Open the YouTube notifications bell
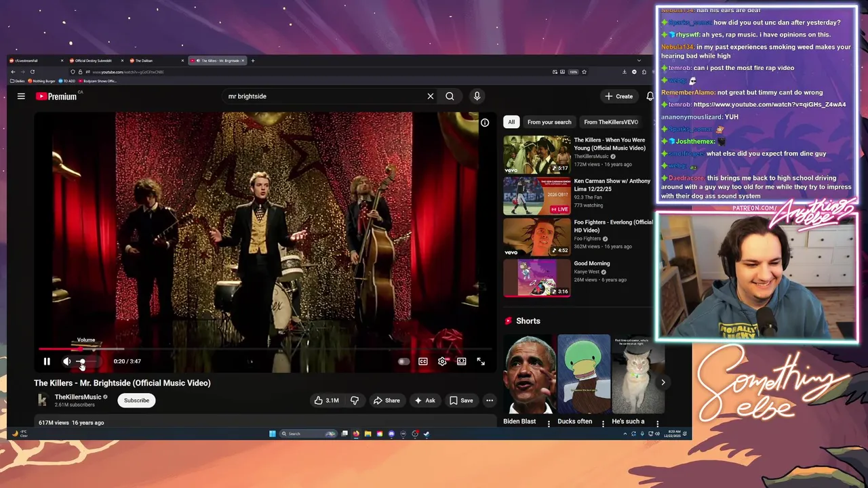868x488 pixels. pyautogui.click(x=650, y=96)
